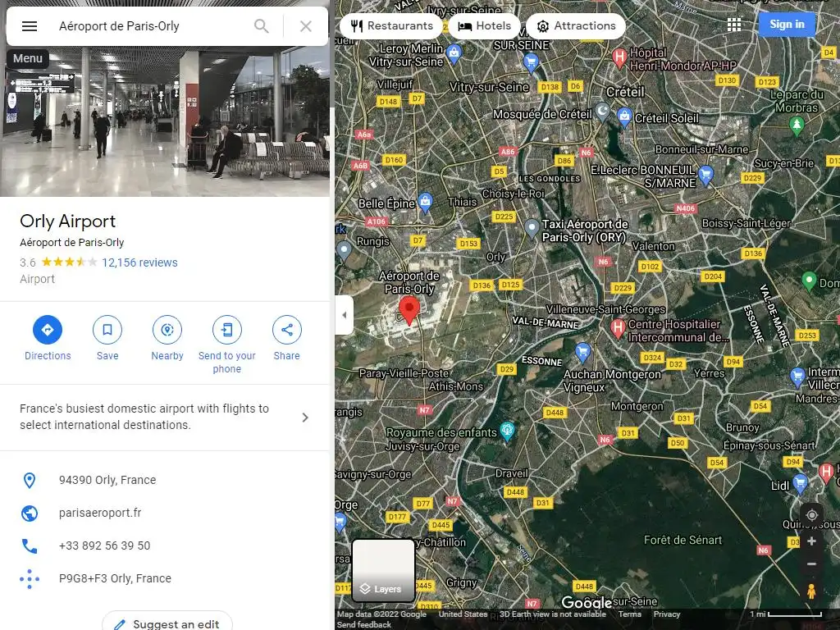
Task: Zoom out on the map
Action: point(811,564)
